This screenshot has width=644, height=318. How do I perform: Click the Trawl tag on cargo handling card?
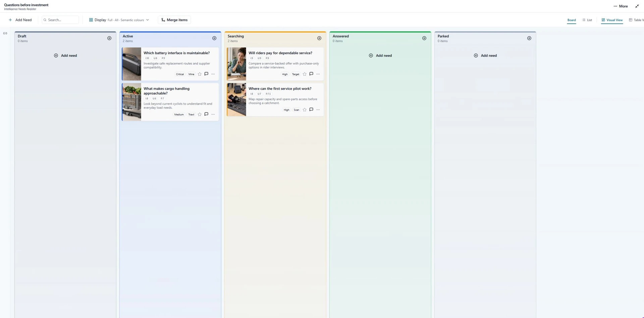tap(191, 115)
